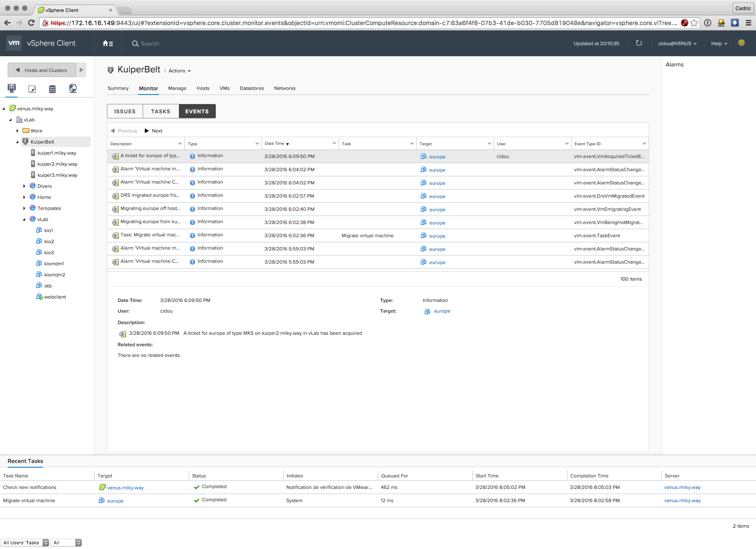Collapse the KuiperBelt cluster tree node
756x549 pixels.
tap(17, 142)
